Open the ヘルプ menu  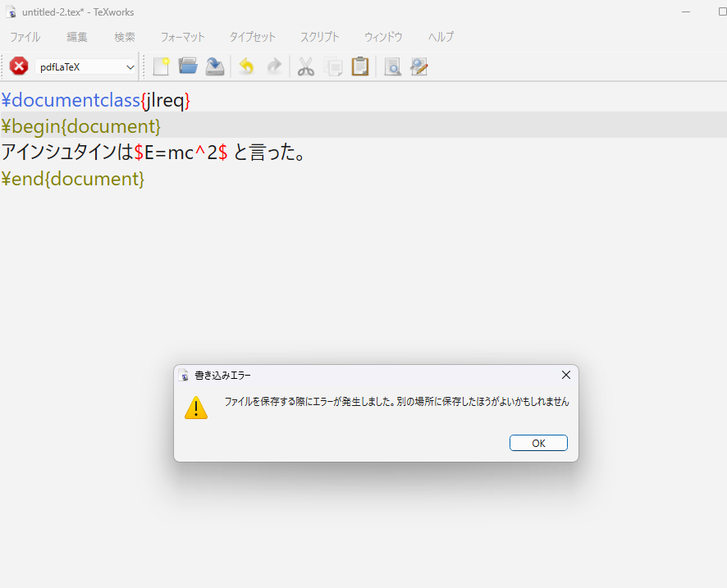pos(441,37)
